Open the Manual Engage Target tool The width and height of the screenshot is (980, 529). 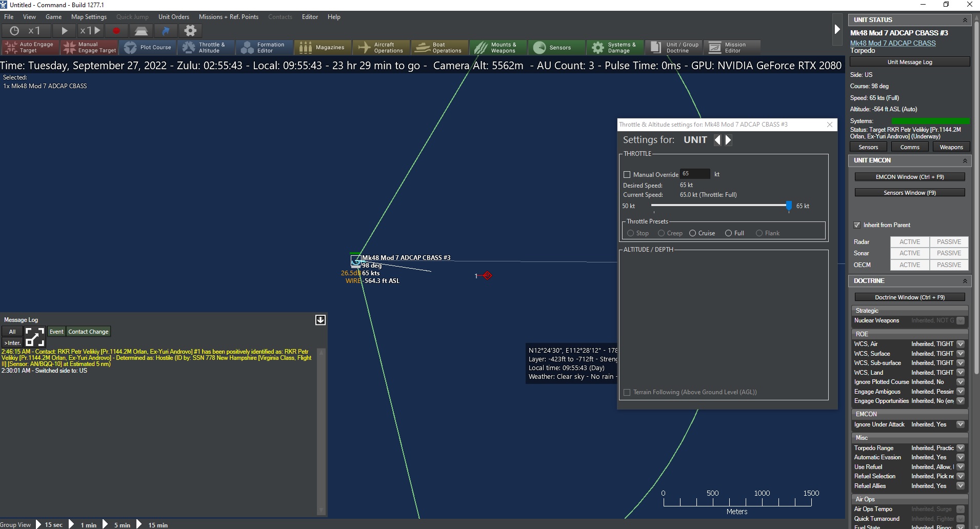click(x=89, y=48)
